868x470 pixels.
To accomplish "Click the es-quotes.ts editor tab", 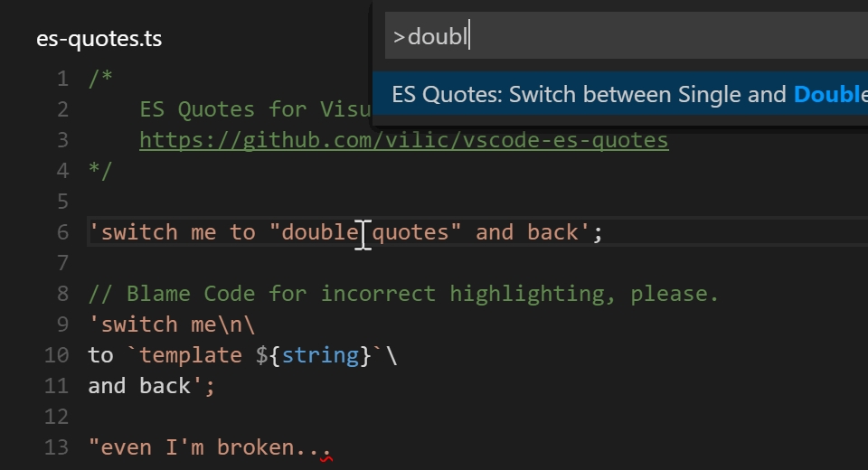I will pyautogui.click(x=99, y=39).
